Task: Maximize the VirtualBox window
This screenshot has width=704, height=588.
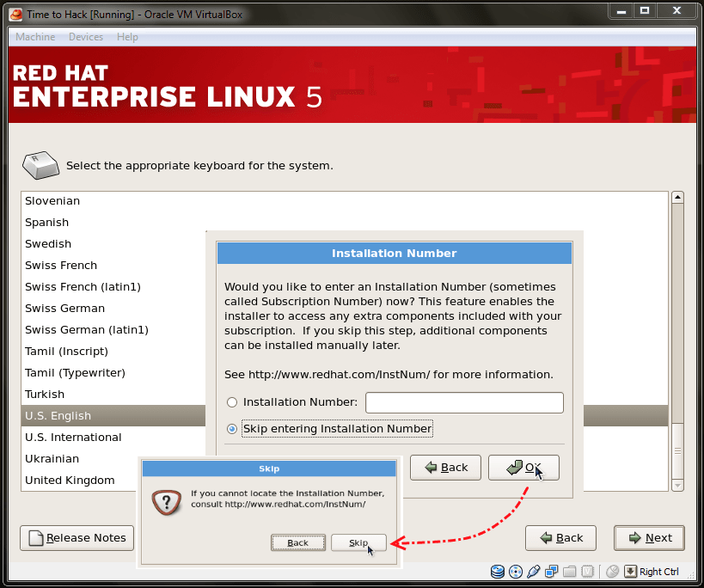Action: [645, 11]
